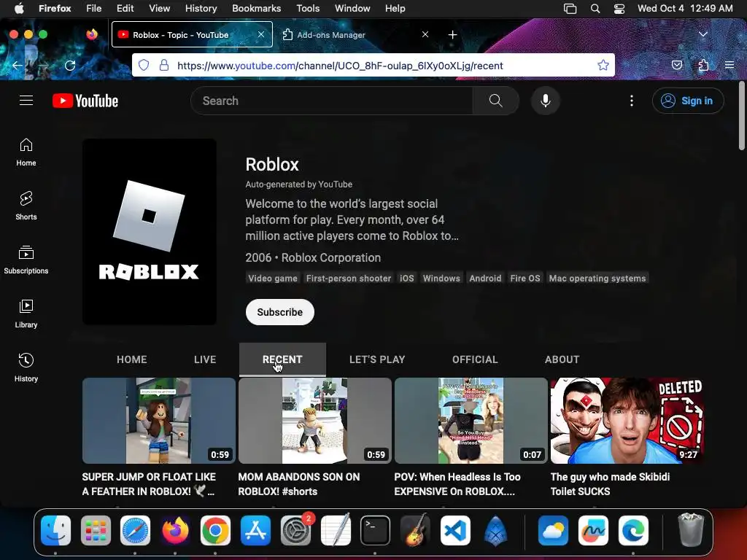View site security padlock info
Image resolution: width=747 pixels, height=560 pixels.
(164, 65)
